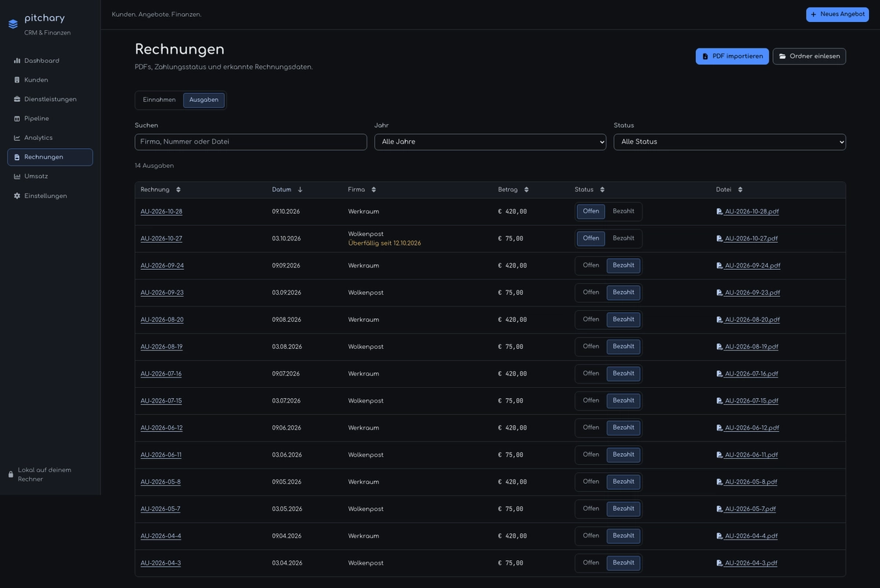Mark AU-2026-10-27 as Bezahlt
Viewport: 880px width, 588px height.
[x=623, y=238]
